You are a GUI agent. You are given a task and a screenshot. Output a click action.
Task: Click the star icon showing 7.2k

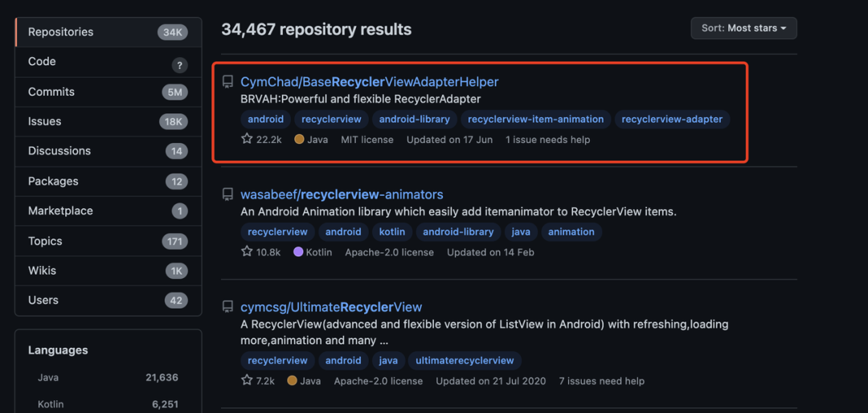247,380
